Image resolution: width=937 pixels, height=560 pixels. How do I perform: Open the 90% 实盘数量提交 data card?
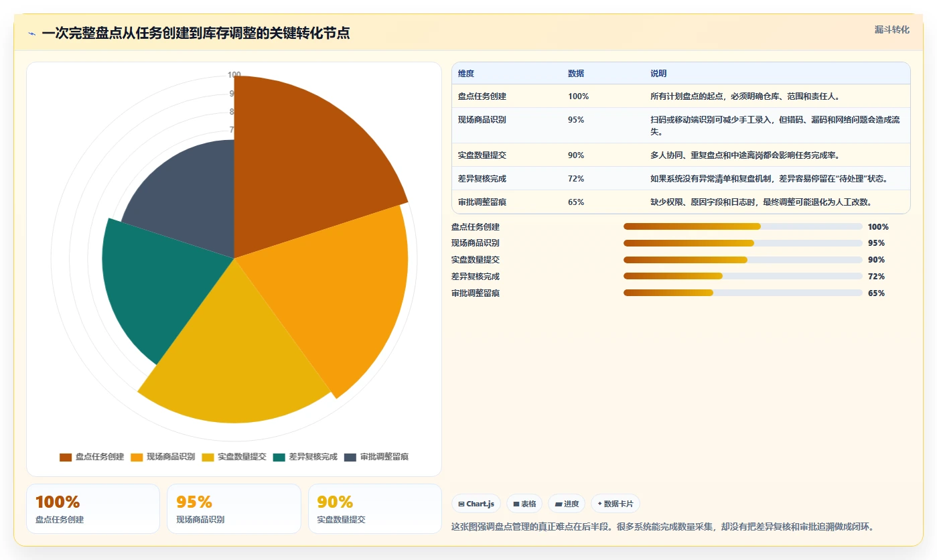click(x=375, y=509)
